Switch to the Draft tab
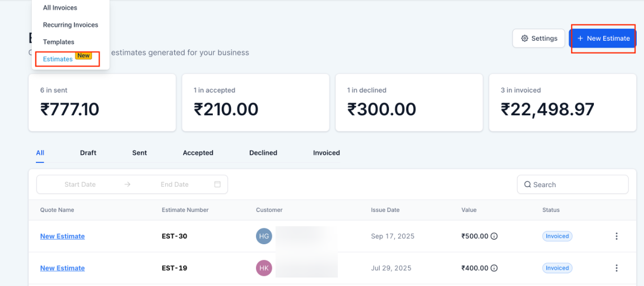 tap(88, 153)
